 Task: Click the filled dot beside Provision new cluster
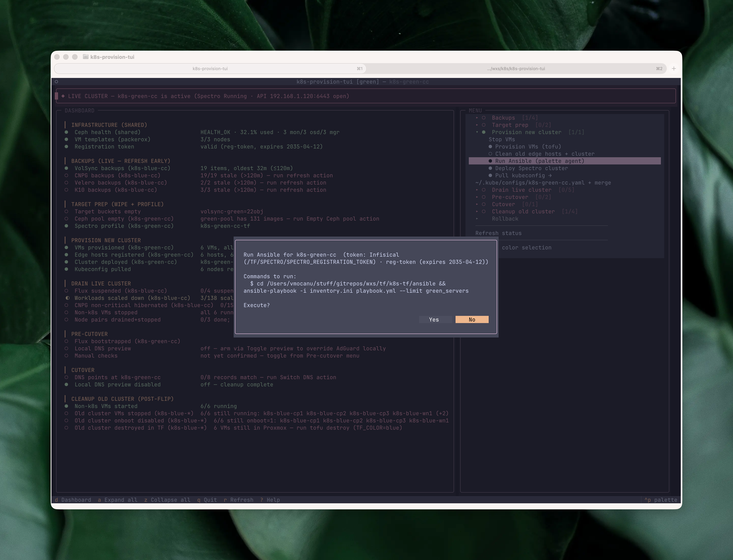tap(484, 132)
